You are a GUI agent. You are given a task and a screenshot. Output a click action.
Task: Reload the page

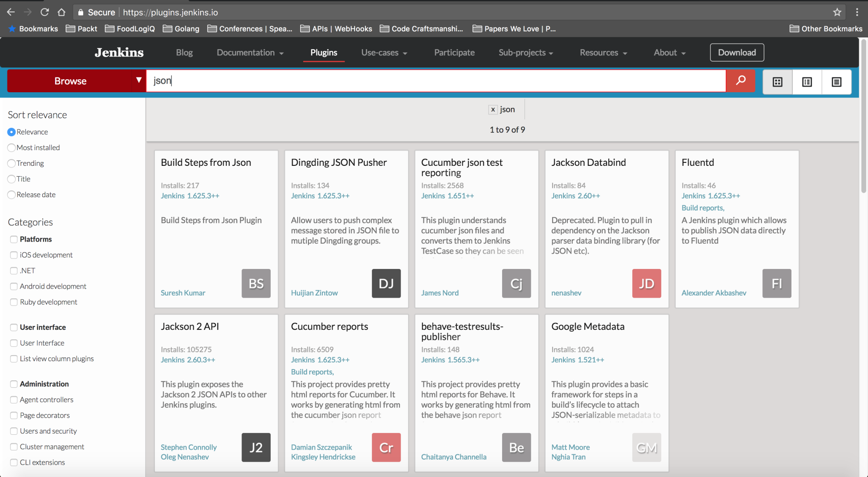44,12
